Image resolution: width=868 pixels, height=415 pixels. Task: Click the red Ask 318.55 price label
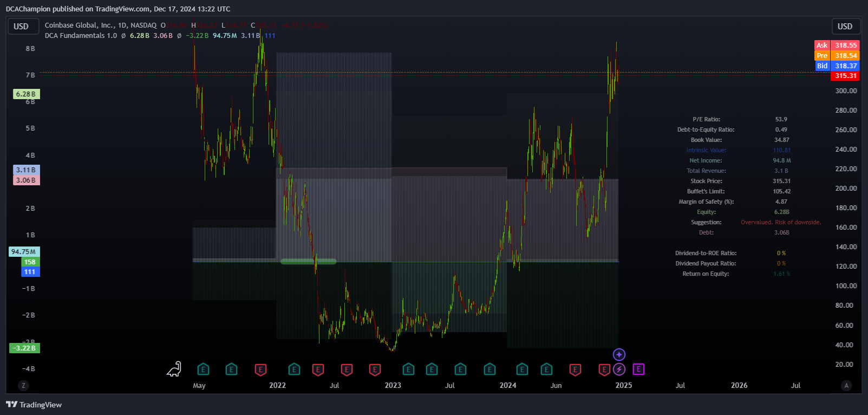[837, 46]
